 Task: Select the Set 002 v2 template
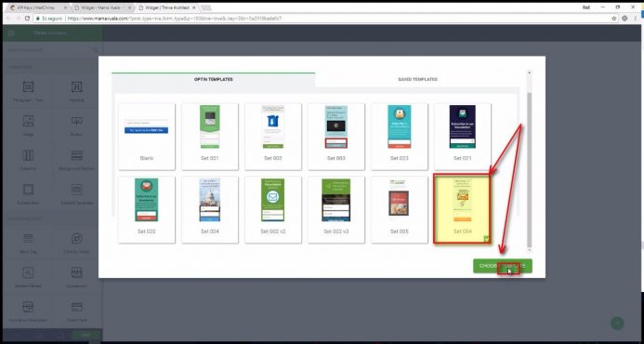[x=273, y=209]
